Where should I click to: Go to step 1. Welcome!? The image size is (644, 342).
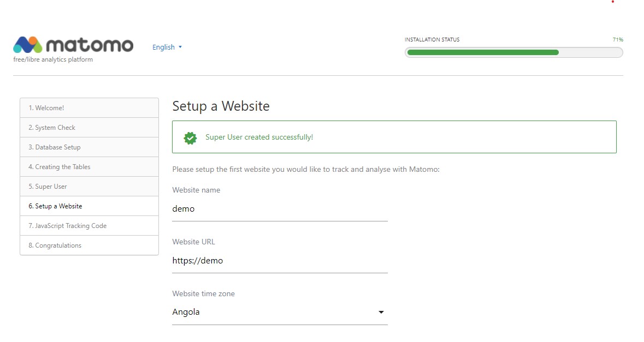pyautogui.click(x=89, y=108)
